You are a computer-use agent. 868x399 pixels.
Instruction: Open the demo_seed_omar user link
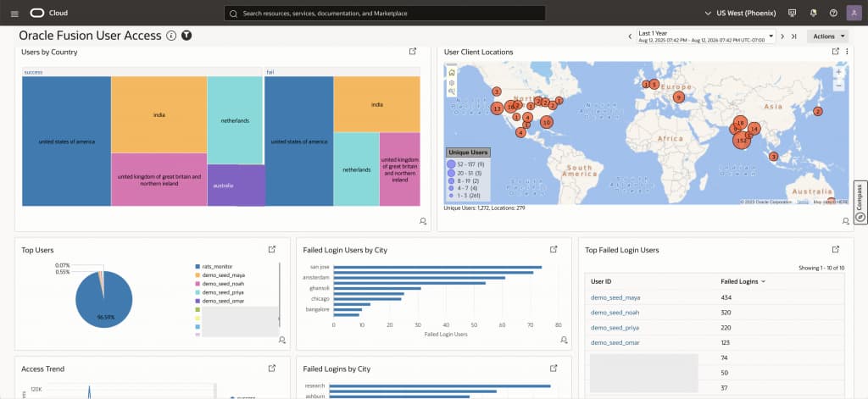point(615,342)
